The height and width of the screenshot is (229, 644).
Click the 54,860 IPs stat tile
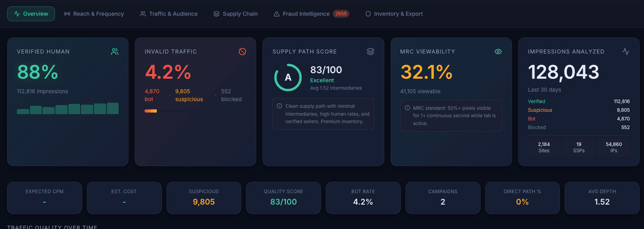(614, 147)
